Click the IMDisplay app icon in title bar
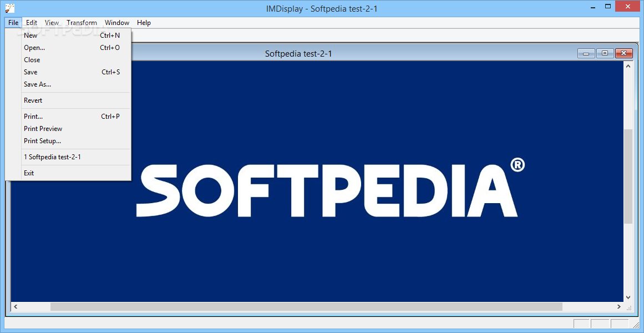The image size is (644, 333). [x=10, y=8]
